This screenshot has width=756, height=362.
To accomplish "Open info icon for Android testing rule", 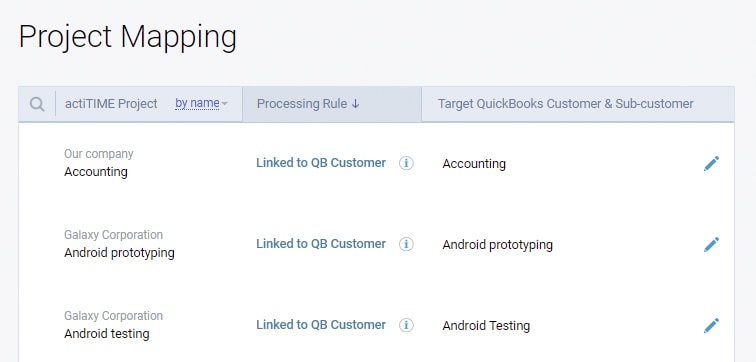I will [x=406, y=325].
